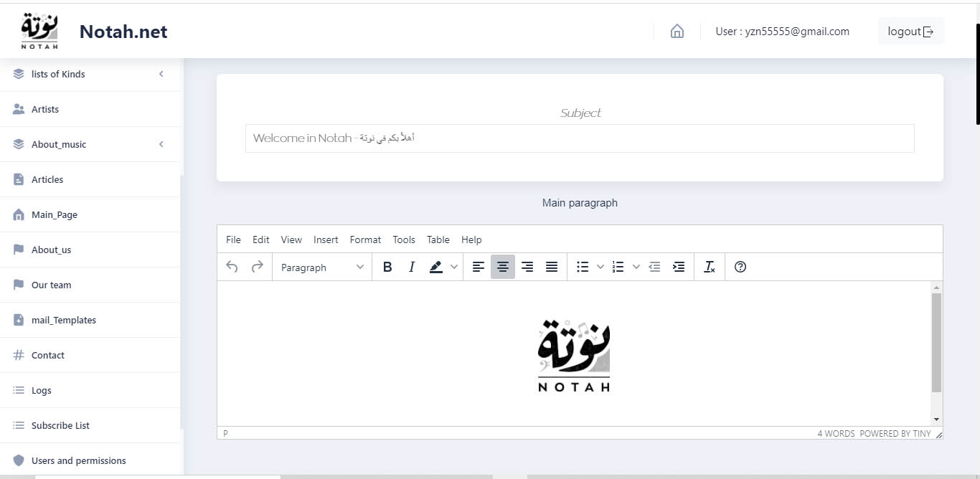This screenshot has height=479, width=980.
Task: Select the align left icon
Action: point(479,267)
